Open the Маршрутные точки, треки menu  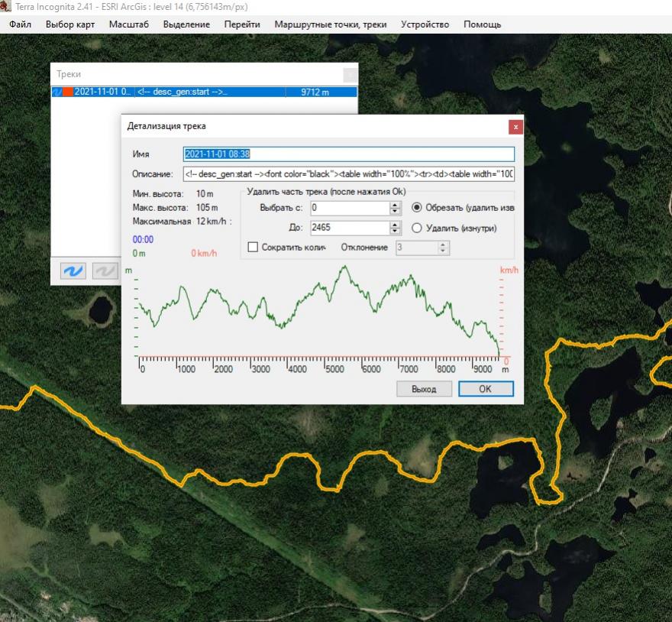tap(330, 24)
